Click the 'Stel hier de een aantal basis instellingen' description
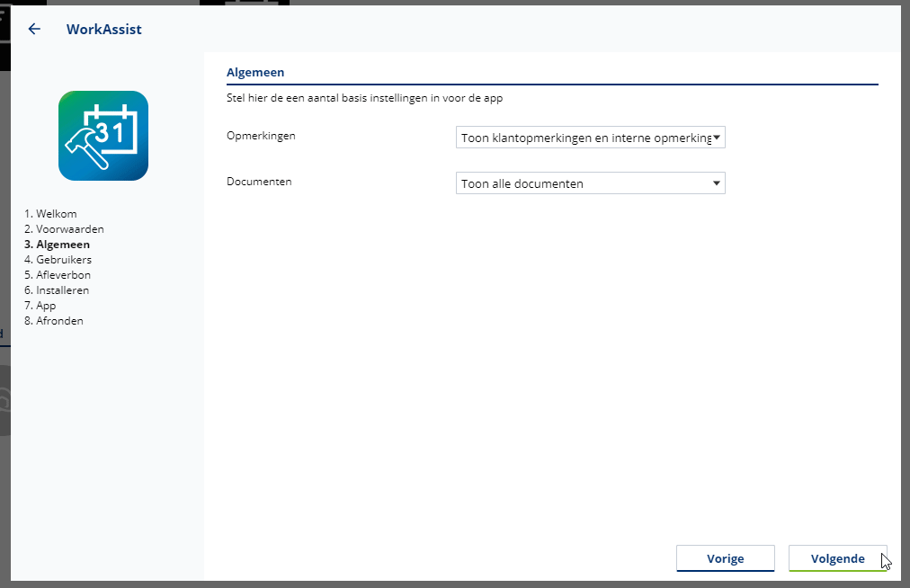The width and height of the screenshot is (910, 588). tap(364, 98)
